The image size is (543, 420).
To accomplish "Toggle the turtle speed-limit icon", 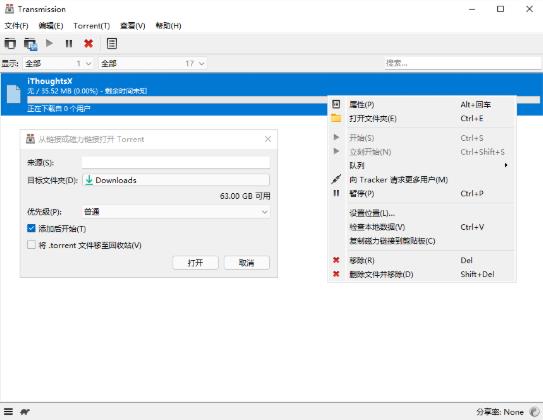I will tap(25, 412).
